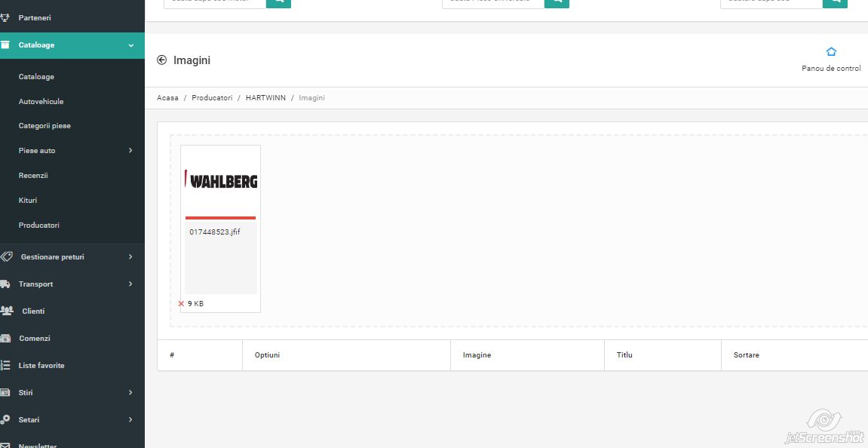The image size is (868, 448).
Task: Open Recenzii from the sidebar
Action: tap(33, 175)
